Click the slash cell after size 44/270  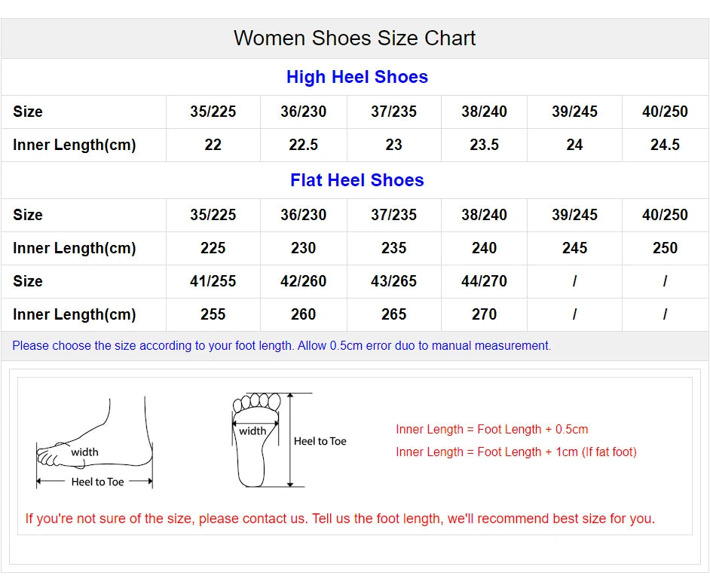pyautogui.click(x=574, y=281)
